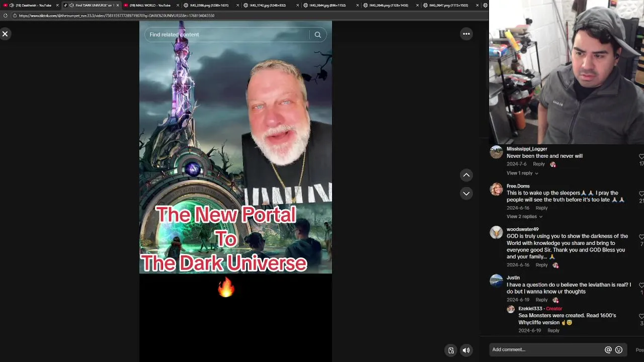Click the Ezekiel333 username
The image size is (644, 362).
tap(530, 309)
